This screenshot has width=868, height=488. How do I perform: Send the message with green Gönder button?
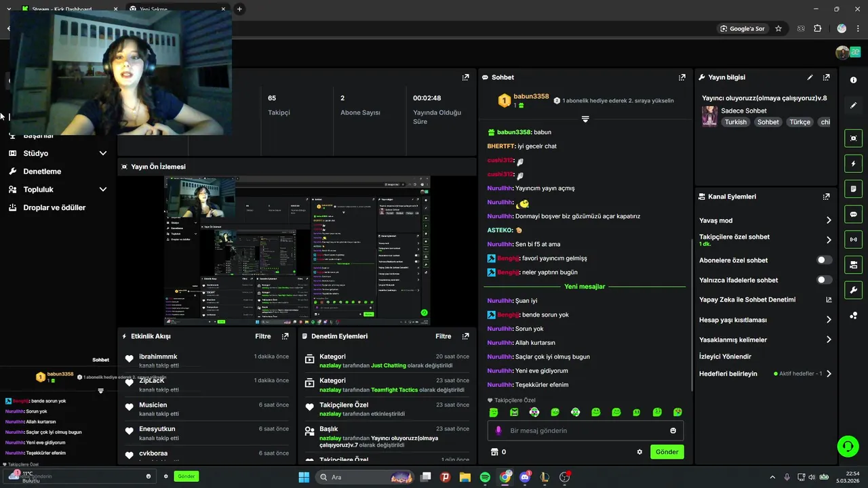(x=667, y=452)
